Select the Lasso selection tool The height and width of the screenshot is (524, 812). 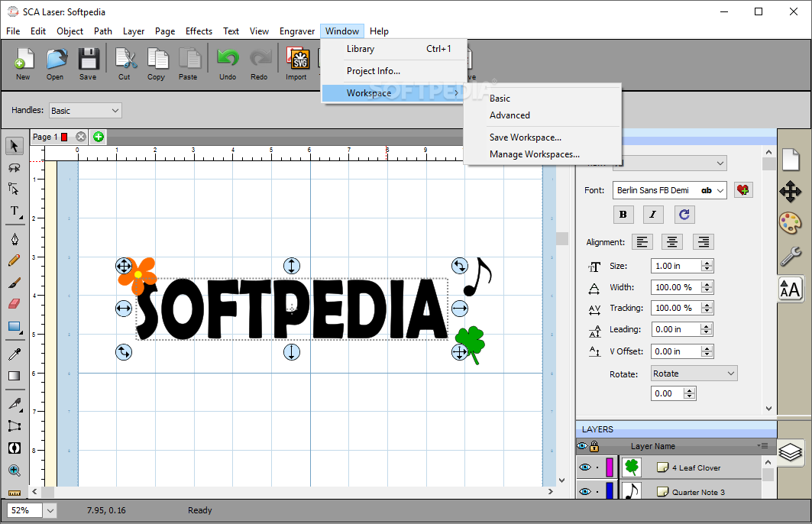(x=15, y=168)
